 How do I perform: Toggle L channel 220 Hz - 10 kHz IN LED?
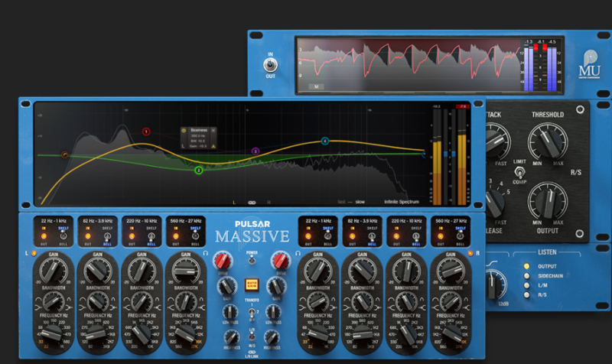[x=132, y=236]
